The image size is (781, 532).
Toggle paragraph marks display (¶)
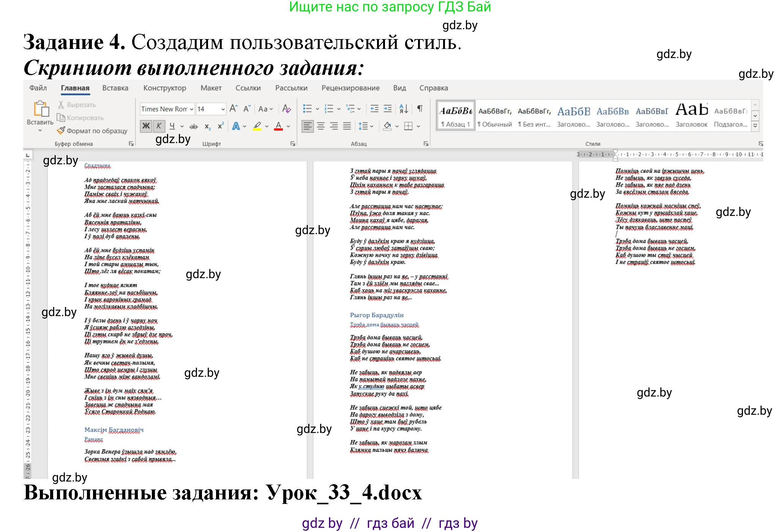click(x=419, y=109)
